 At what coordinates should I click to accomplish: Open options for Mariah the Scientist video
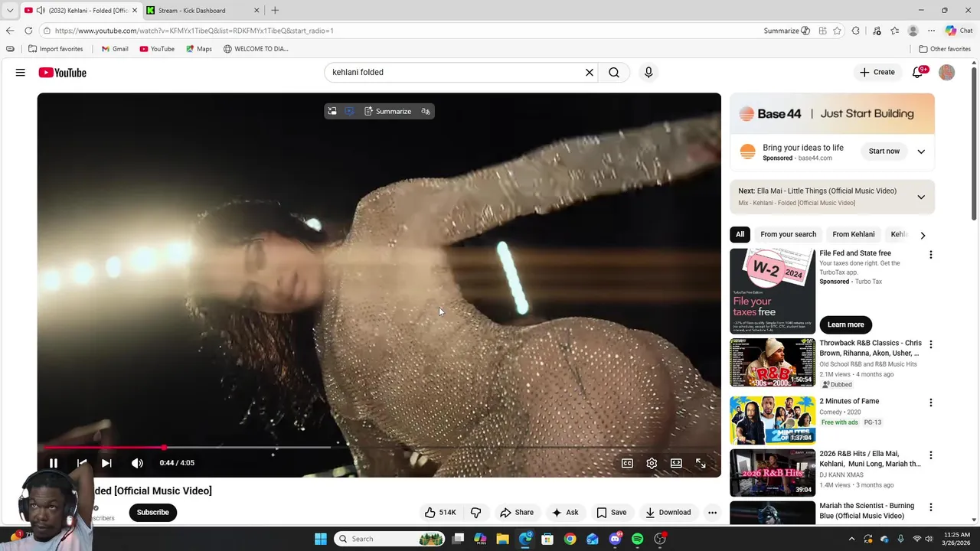click(x=931, y=507)
